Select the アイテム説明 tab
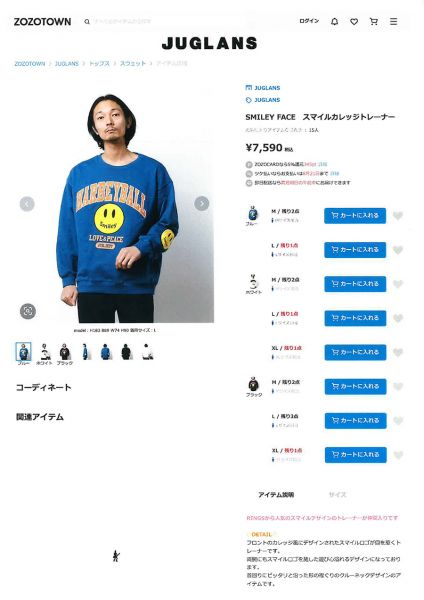 tap(276, 495)
